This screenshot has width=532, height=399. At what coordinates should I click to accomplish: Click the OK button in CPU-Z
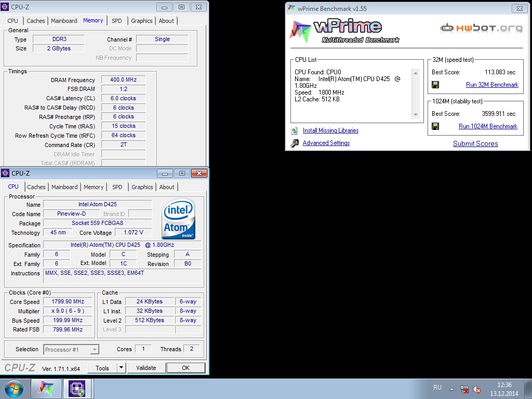(185, 368)
